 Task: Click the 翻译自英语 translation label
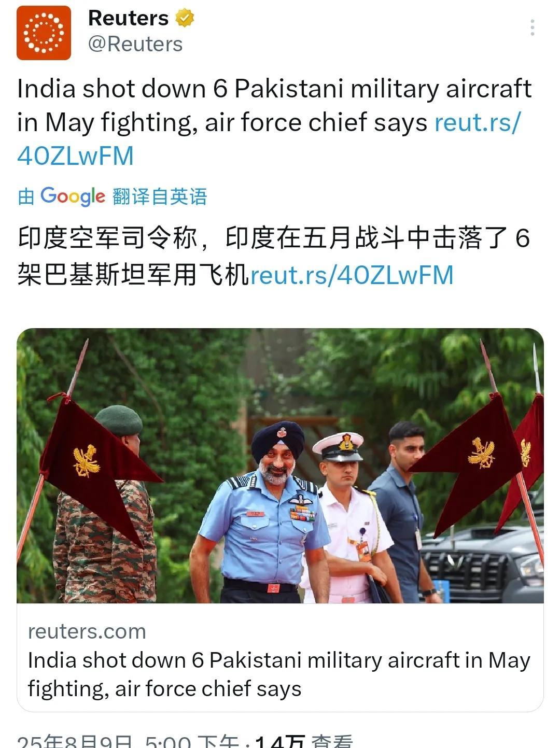coord(160,197)
